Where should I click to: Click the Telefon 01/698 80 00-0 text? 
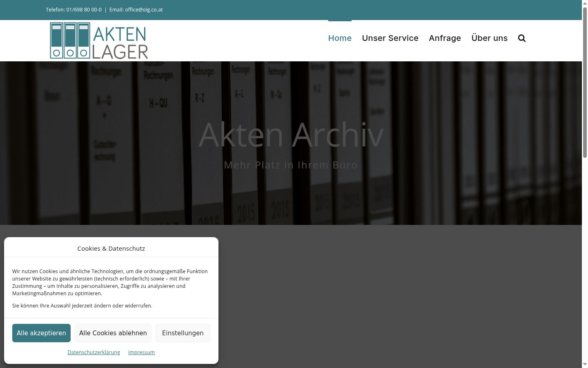click(73, 9)
